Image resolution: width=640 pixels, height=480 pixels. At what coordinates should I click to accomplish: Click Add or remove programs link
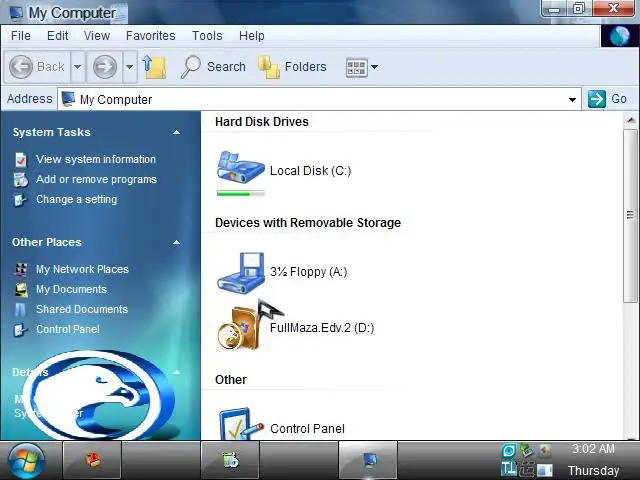click(96, 179)
